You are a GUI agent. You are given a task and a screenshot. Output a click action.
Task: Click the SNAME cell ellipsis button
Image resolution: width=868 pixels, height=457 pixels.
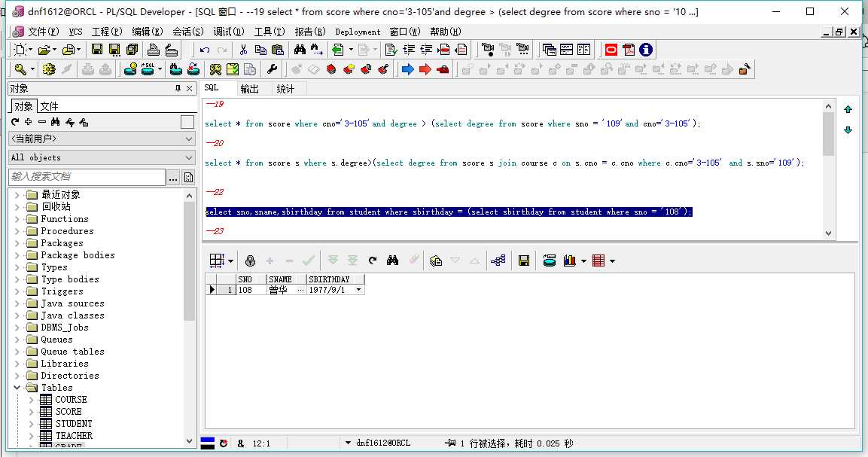[x=300, y=290]
